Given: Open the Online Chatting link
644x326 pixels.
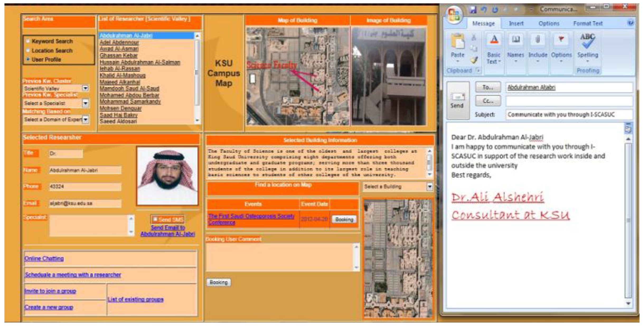Looking at the screenshot, I should [x=44, y=258].
